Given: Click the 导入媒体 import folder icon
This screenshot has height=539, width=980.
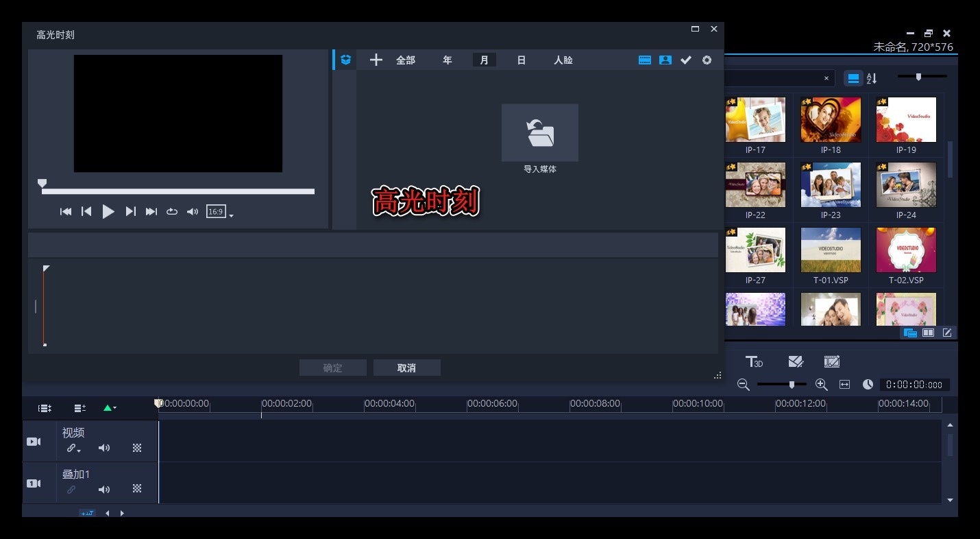Looking at the screenshot, I should (539, 133).
